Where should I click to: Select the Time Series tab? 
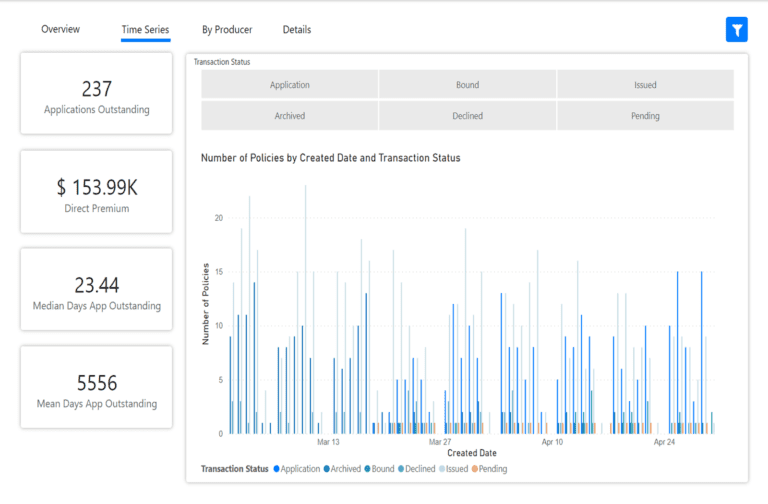click(145, 30)
